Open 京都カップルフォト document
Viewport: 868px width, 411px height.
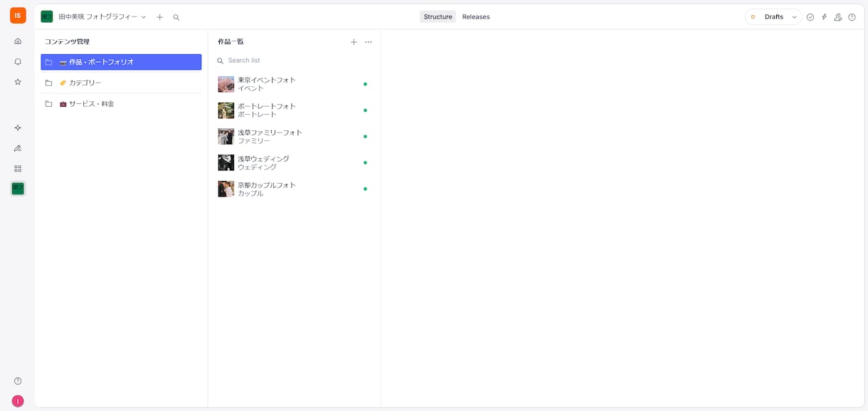coord(295,189)
